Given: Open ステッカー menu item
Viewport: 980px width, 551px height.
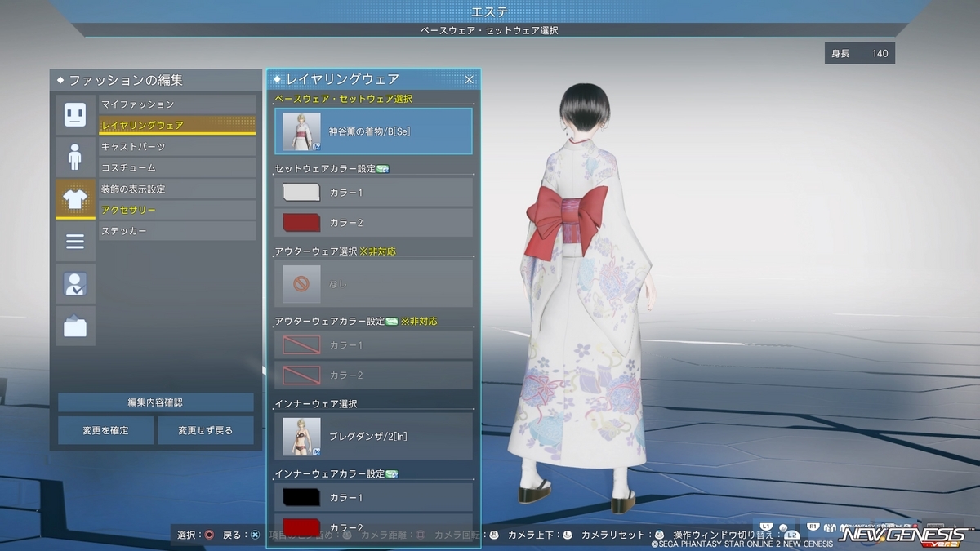Looking at the screenshot, I should [177, 232].
